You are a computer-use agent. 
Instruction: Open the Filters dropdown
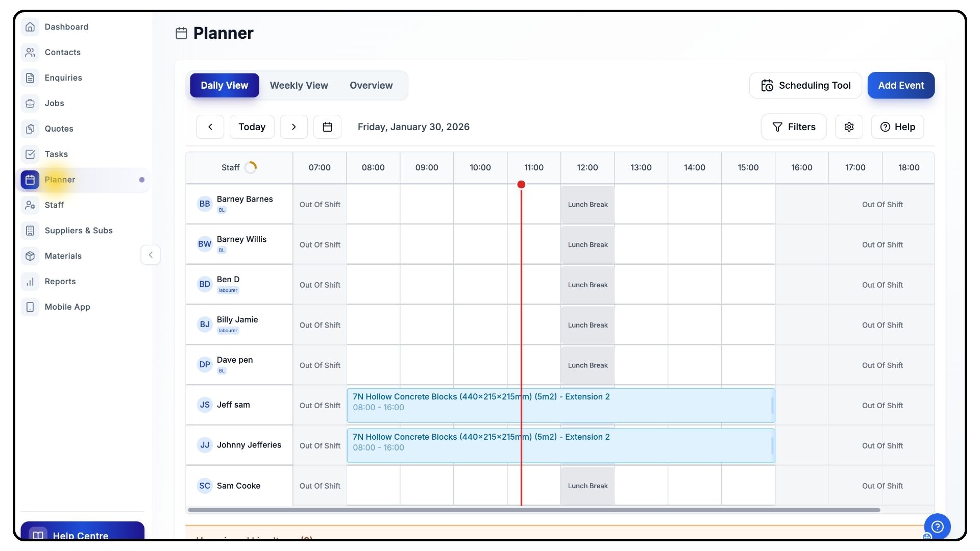click(793, 127)
